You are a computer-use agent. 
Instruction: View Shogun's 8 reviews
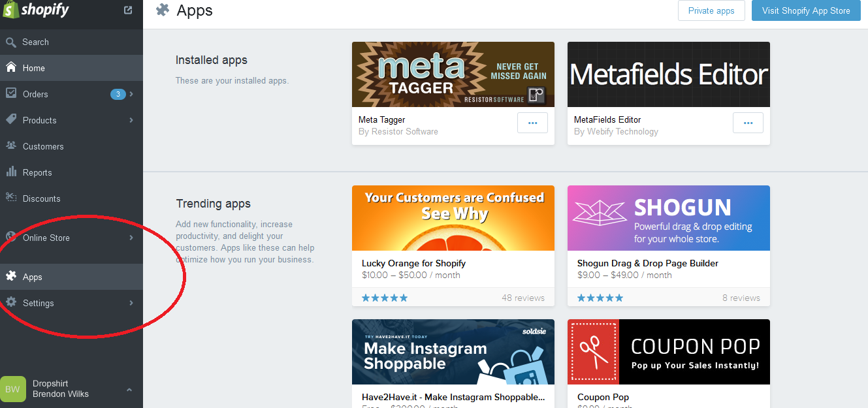[741, 298]
